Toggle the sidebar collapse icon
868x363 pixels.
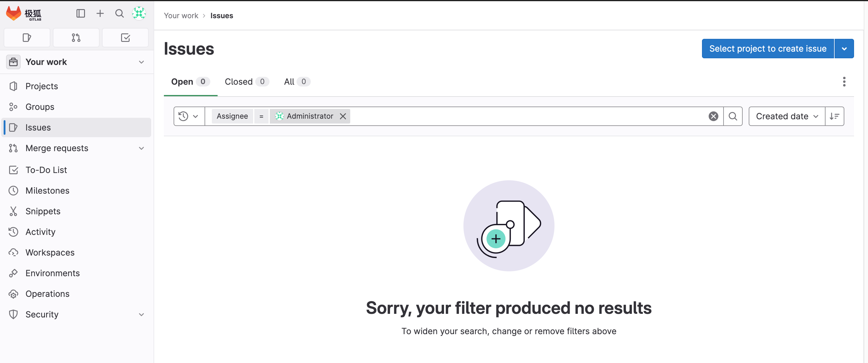pos(80,13)
